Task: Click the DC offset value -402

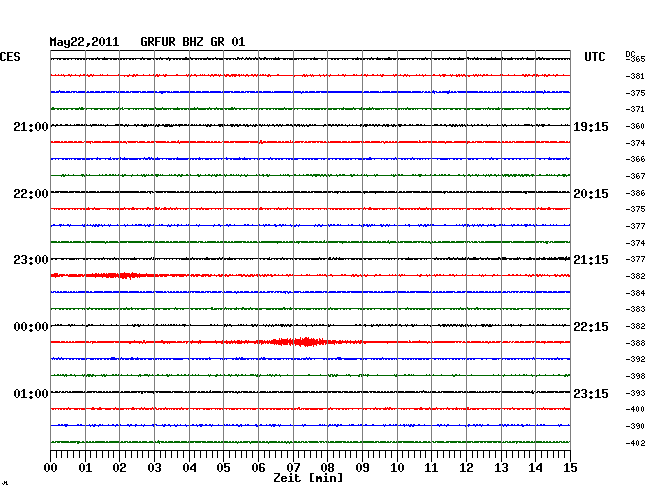Action: click(x=635, y=443)
